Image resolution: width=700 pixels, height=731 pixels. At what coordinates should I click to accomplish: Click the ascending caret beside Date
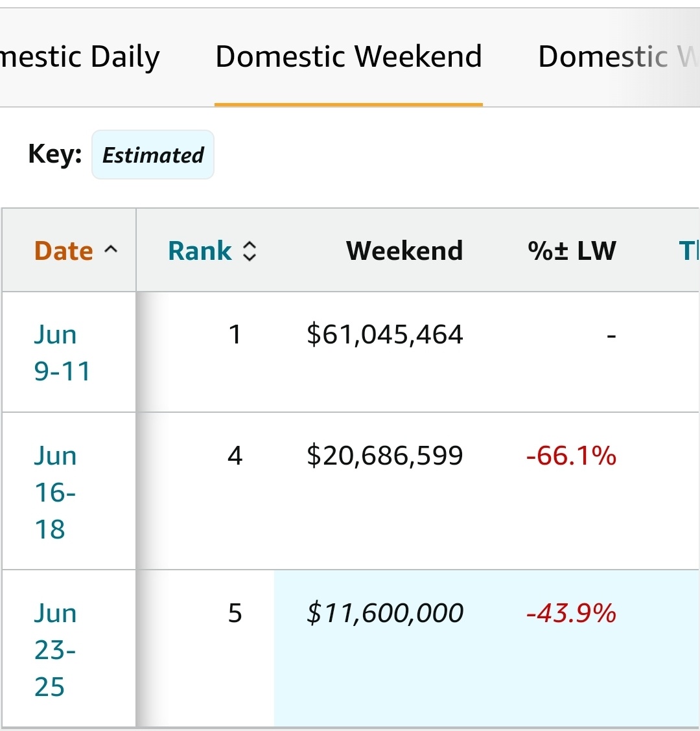pyautogui.click(x=111, y=250)
